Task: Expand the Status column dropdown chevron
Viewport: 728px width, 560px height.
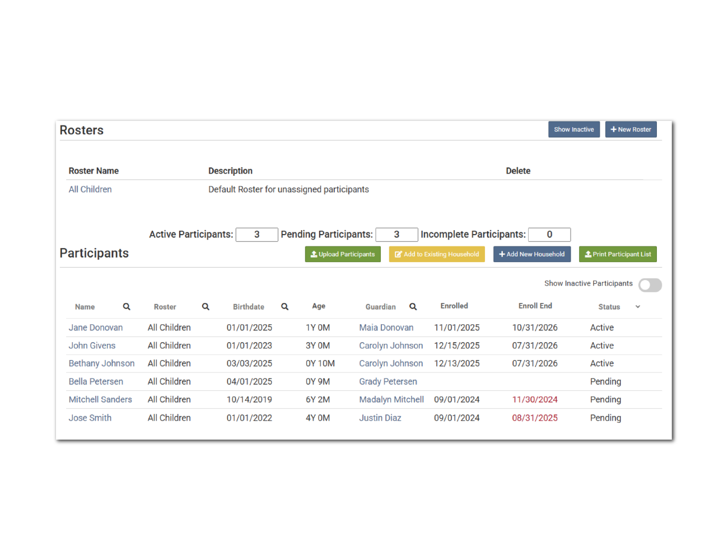Action: 637,307
